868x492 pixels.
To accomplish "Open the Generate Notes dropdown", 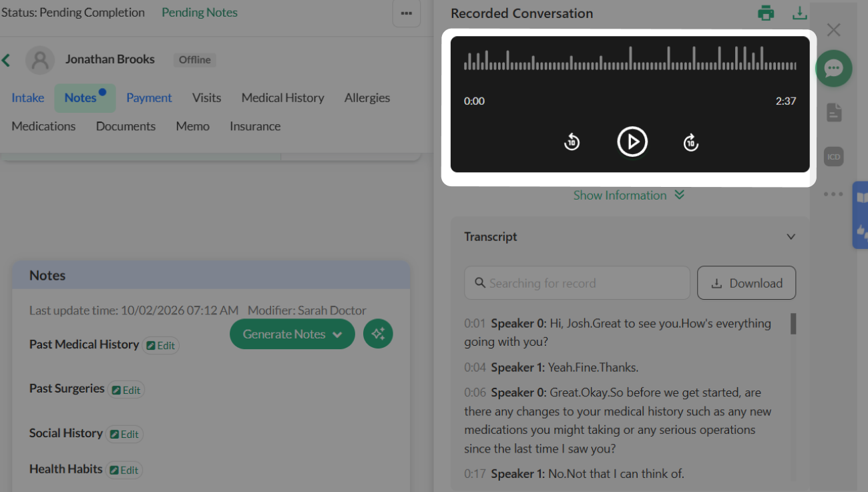I will pyautogui.click(x=292, y=334).
